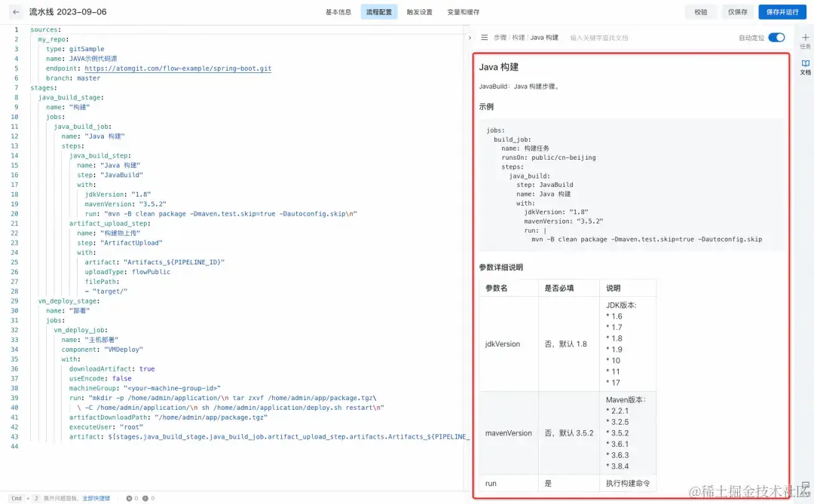Image resolution: width=814 pixels, height=504 pixels.
Task: Place cursor on the 'sources:' line
Action: tap(46, 29)
